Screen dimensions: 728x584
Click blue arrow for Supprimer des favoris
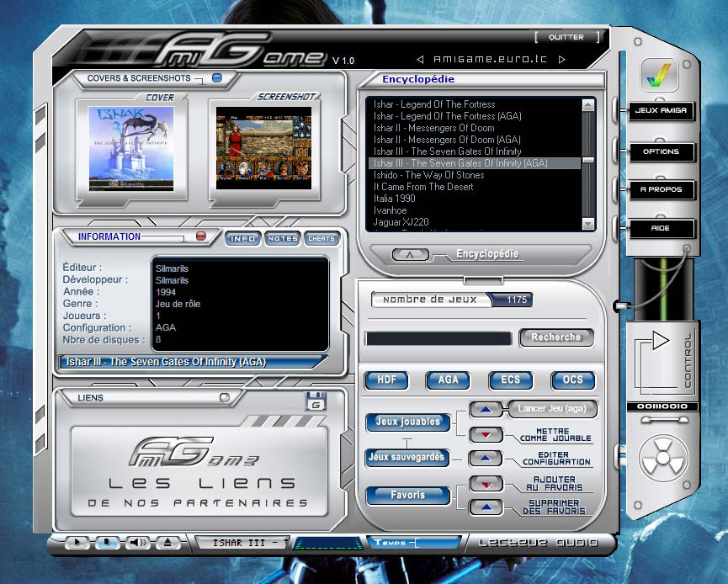(x=486, y=507)
